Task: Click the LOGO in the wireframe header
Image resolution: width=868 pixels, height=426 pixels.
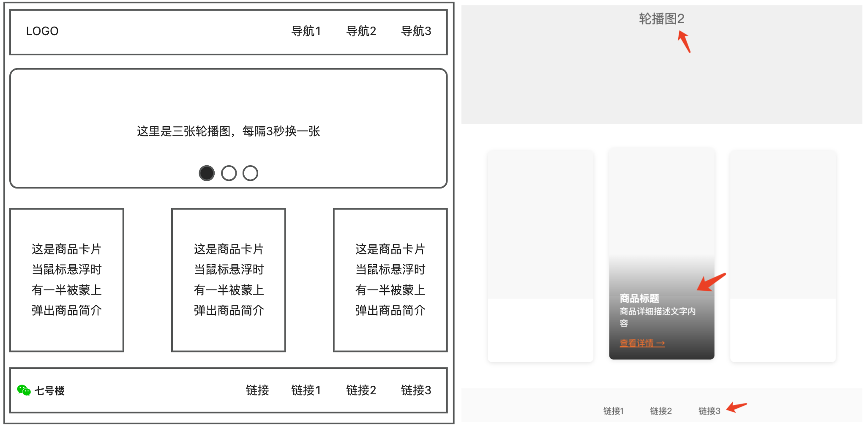Action: pyautogui.click(x=42, y=31)
